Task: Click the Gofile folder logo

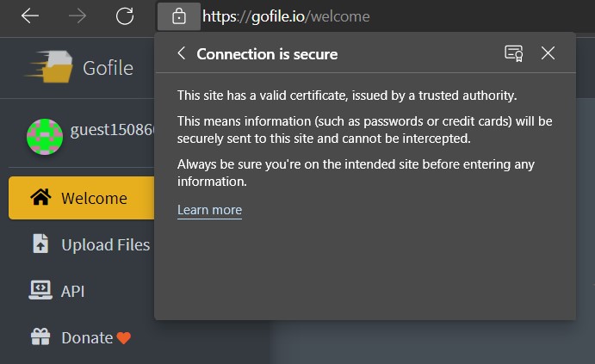Action: [x=49, y=66]
